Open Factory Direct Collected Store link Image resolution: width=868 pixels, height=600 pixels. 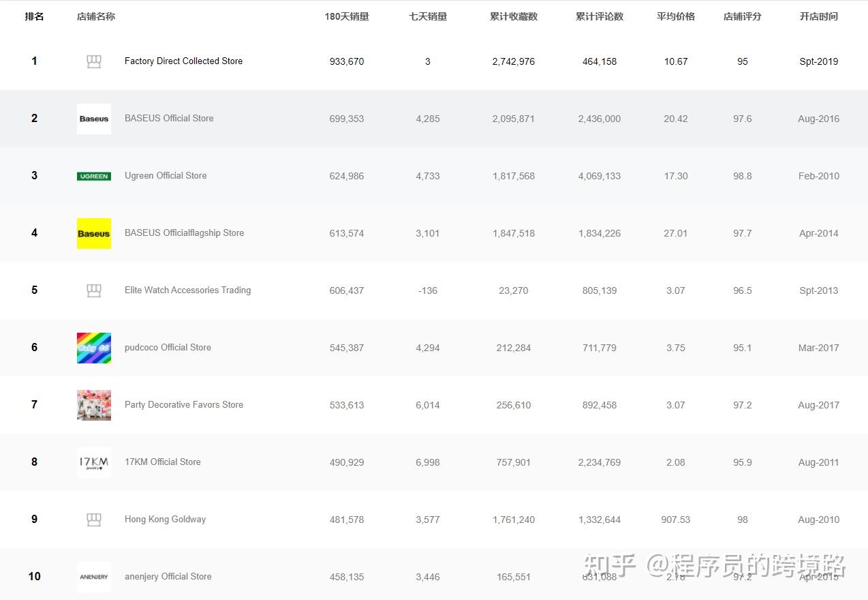(x=183, y=61)
